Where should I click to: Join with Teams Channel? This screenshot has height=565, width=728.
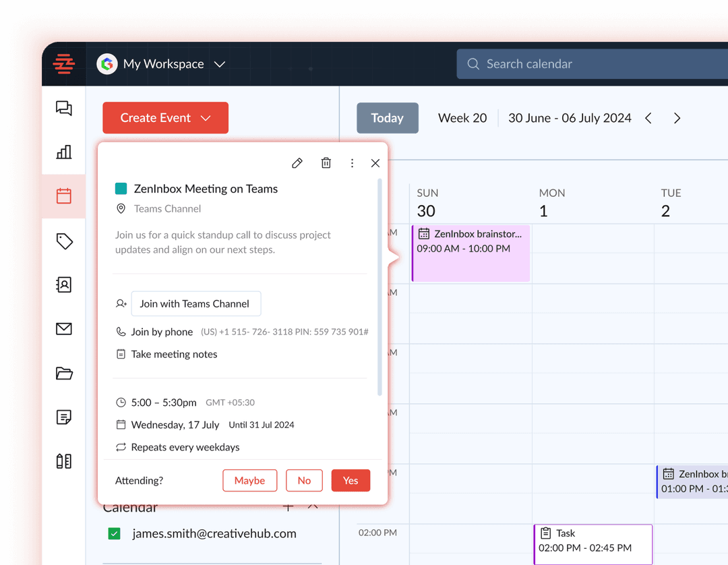(196, 303)
